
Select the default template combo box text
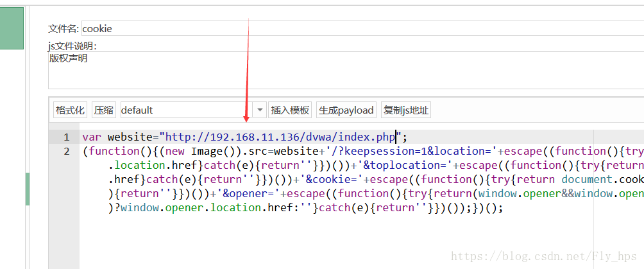click(x=187, y=110)
